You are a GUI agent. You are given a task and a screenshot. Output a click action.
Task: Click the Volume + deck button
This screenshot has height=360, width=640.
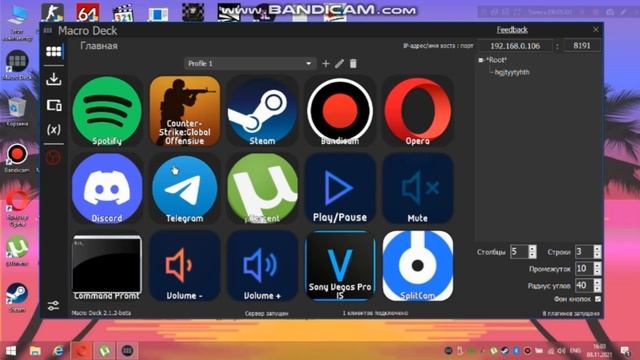(262, 266)
